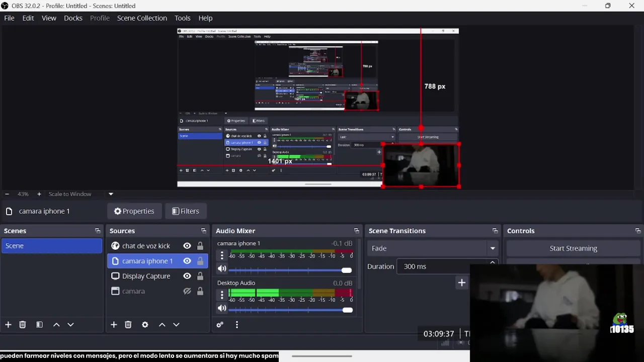This screenshot has width=644, height=362.
Task: Toggle lock on camara source
Action: [200, 291]
